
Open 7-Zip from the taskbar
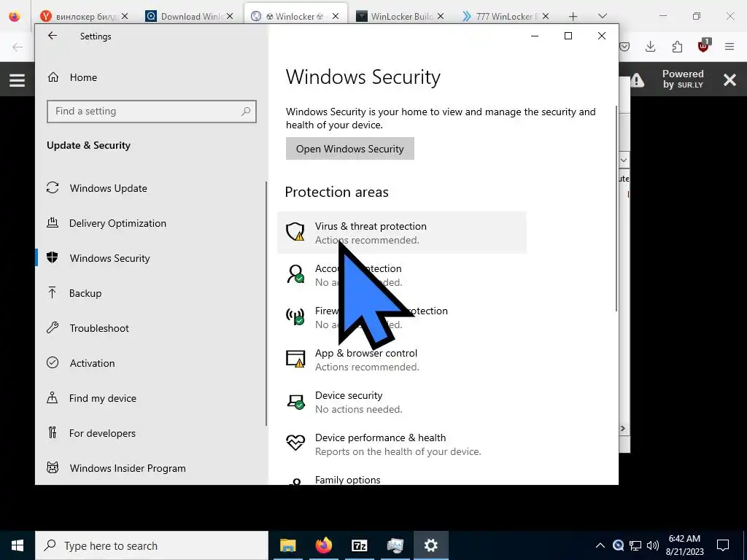click(x=359, y=545)
